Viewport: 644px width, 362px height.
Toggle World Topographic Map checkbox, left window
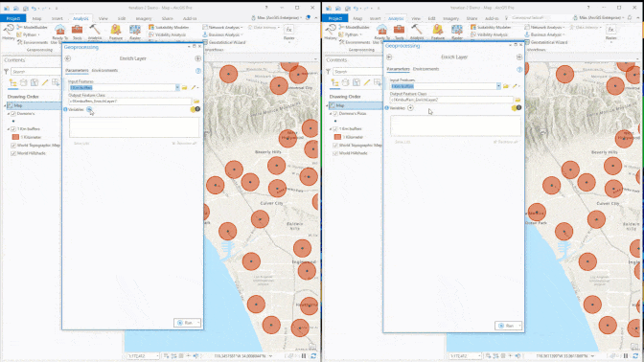pyautogui.click(x=13, y=146)
